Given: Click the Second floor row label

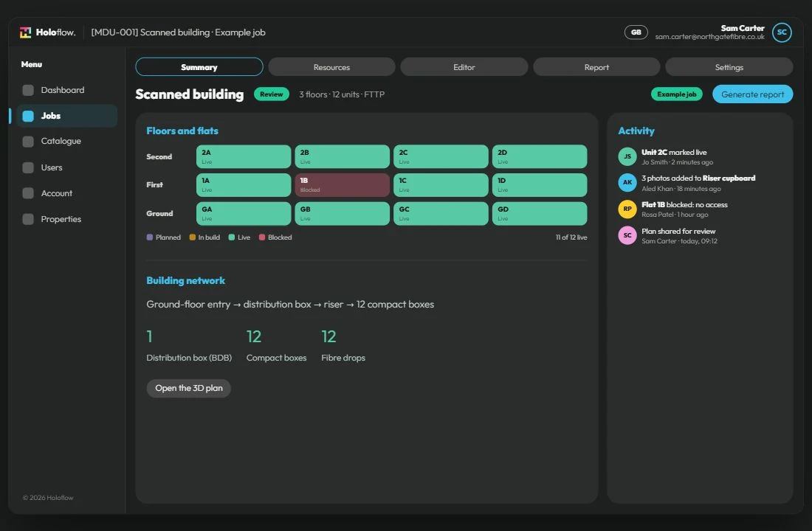Looking at the screenshot, I should (x=159, y=156).
